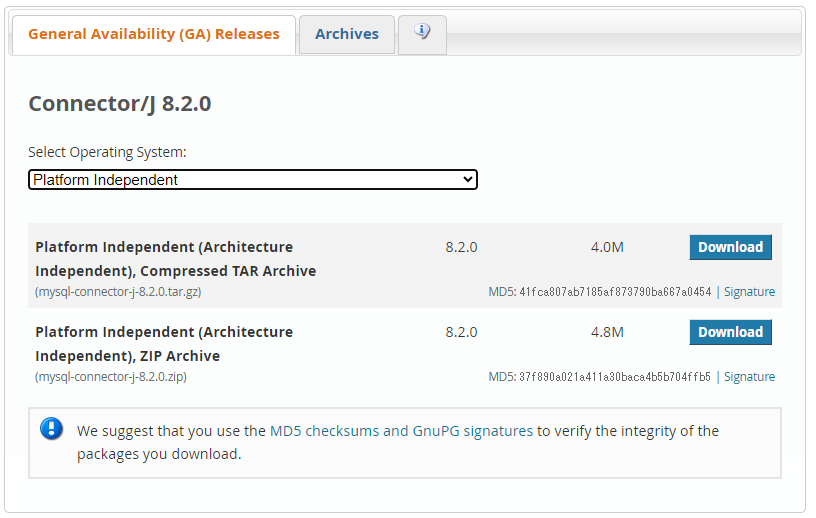
Task: Open the Signature link for the zip file
Action: (x=749, y=376)
